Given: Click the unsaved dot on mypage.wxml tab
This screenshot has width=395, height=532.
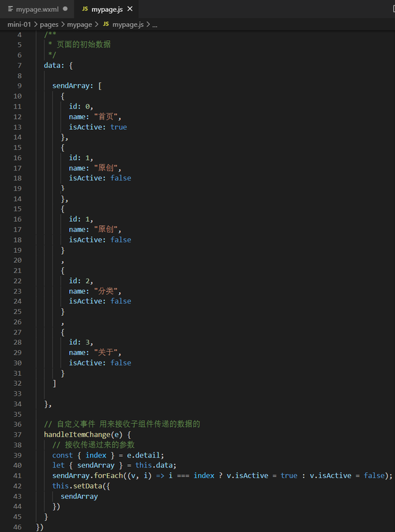Looking at the screenshot, I should pyautogui.click(x=65, y=9).
